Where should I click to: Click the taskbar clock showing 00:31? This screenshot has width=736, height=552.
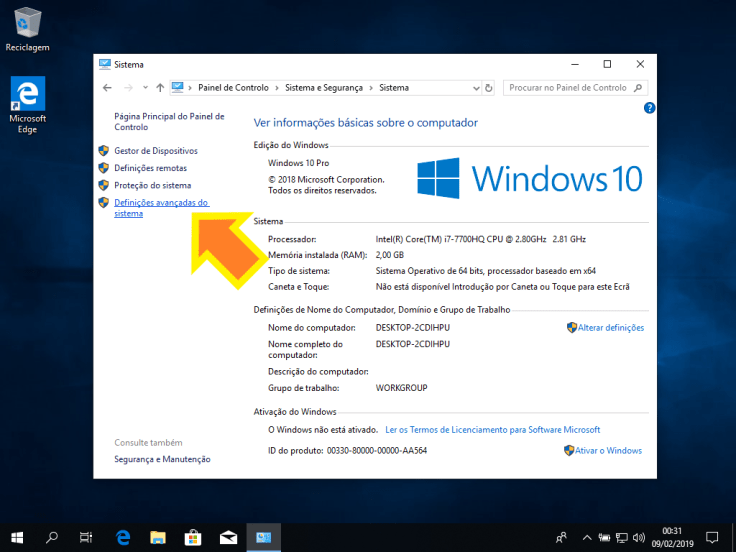pyautogui.click(x=672, y=537)
